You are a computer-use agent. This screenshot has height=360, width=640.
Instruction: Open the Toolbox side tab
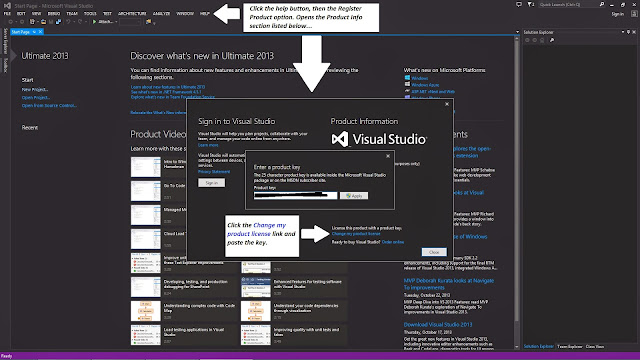[5, 65]
